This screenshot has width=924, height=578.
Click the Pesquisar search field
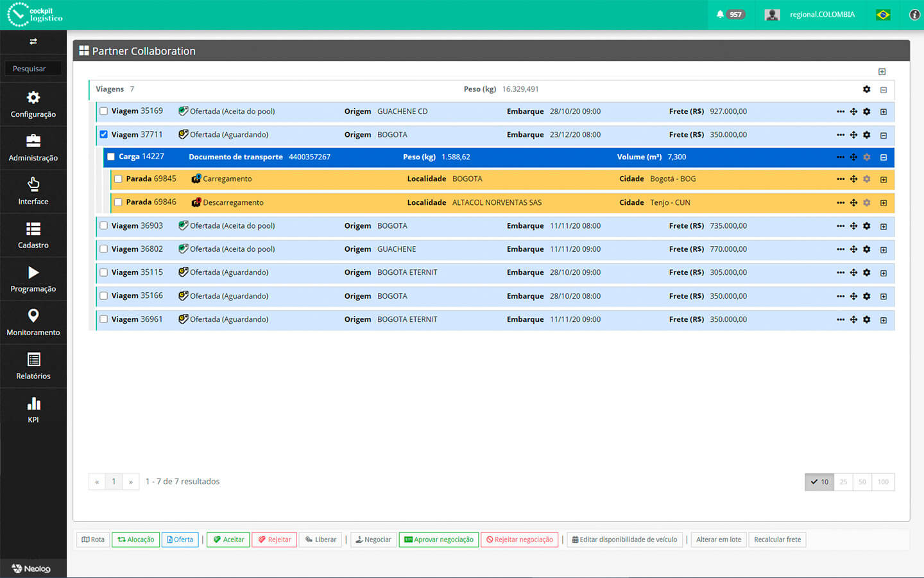pos(33,69)
